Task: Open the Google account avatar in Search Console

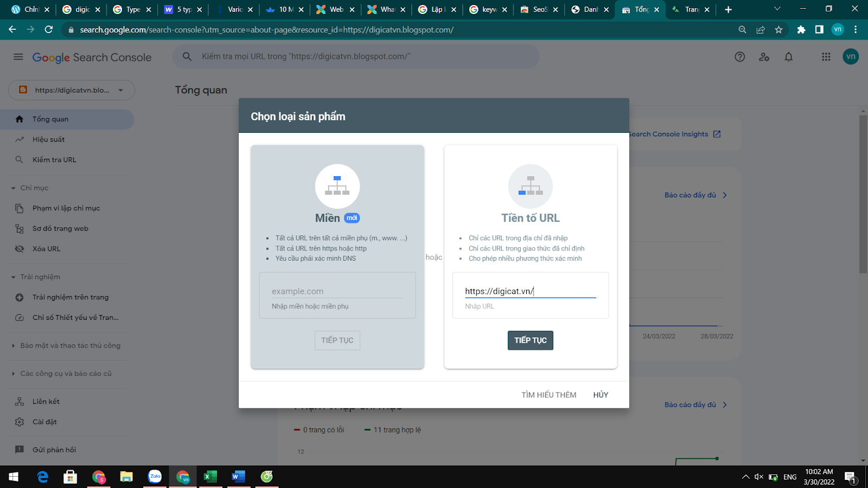Action: tap(851, 56)
